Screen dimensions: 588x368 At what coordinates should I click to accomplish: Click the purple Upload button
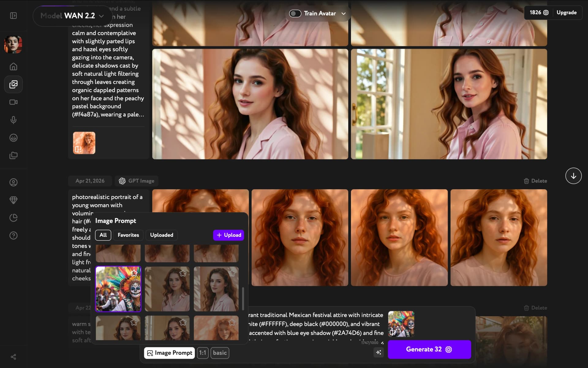point(228,235)
